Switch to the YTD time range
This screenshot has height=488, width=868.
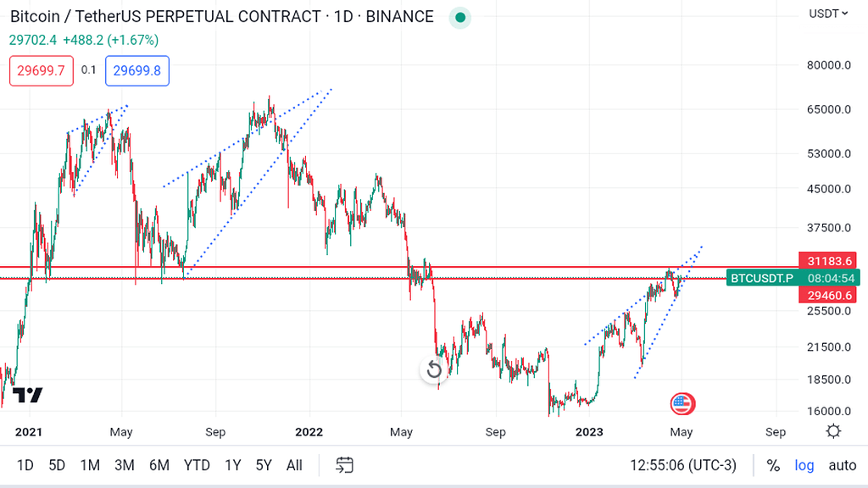click(x=197, y=465)
